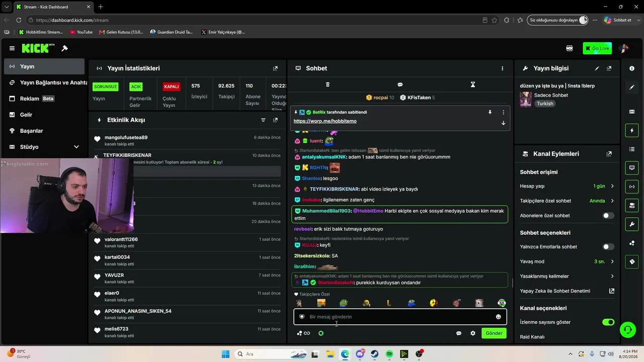The width and height of the screenshot is (644, 362).
Task: Open chat settings gear icon
Action: coord(473,333)
